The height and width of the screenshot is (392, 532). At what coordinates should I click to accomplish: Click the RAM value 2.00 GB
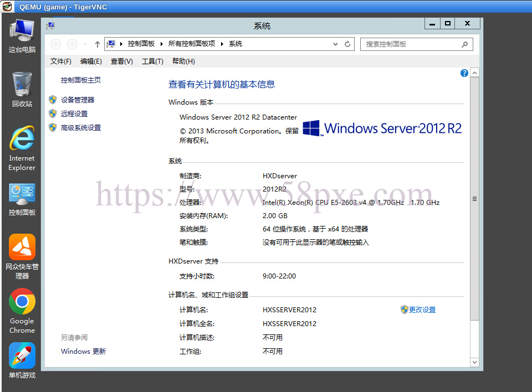275,216
